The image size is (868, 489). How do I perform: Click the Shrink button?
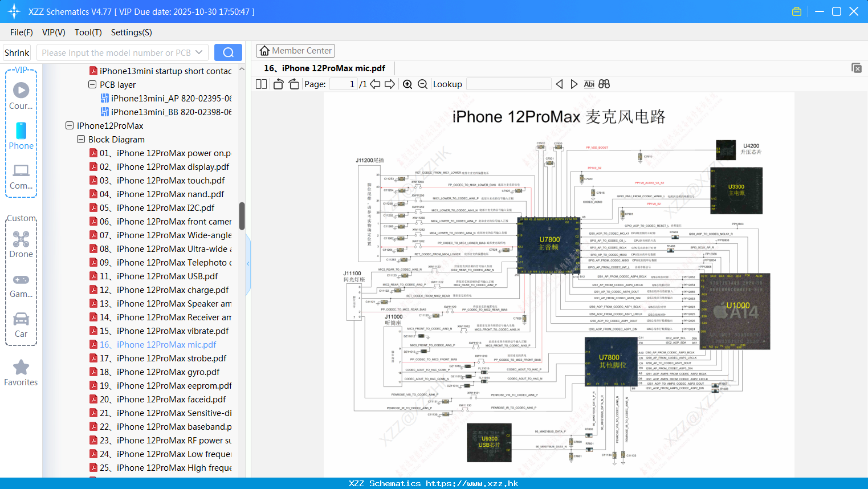click(17, 52)
